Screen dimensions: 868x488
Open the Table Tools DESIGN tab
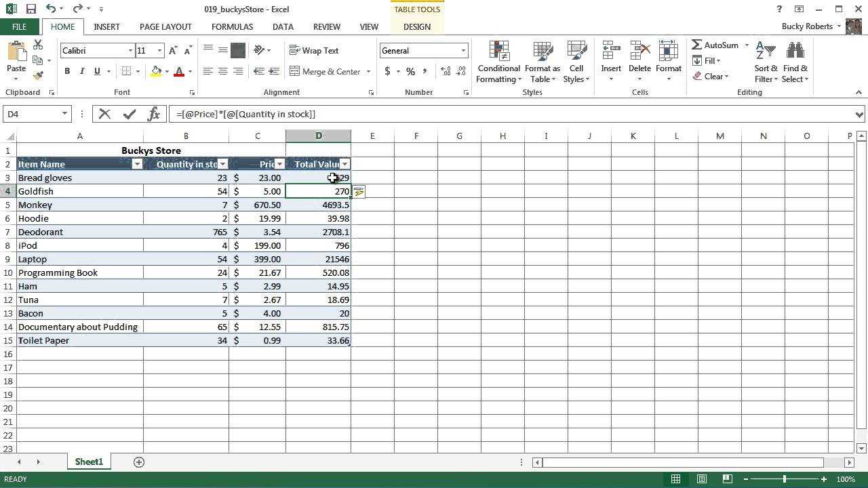(x=416, y=26)
